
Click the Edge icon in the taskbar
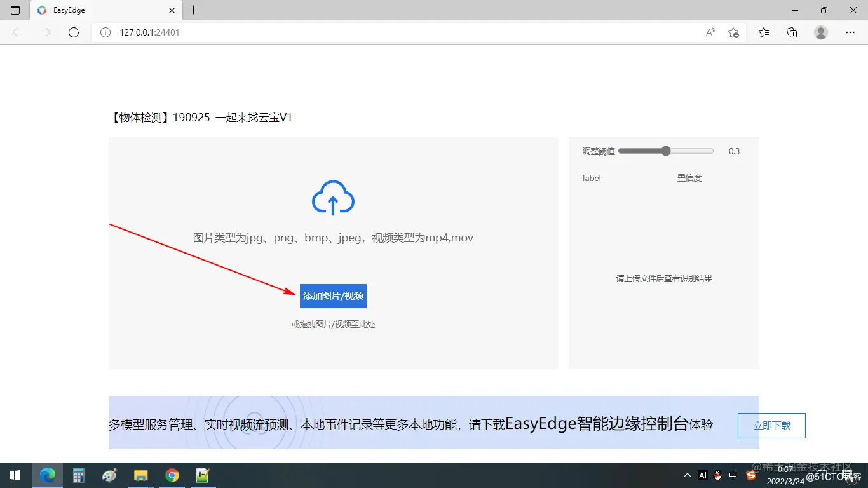(x=48, y=475)
